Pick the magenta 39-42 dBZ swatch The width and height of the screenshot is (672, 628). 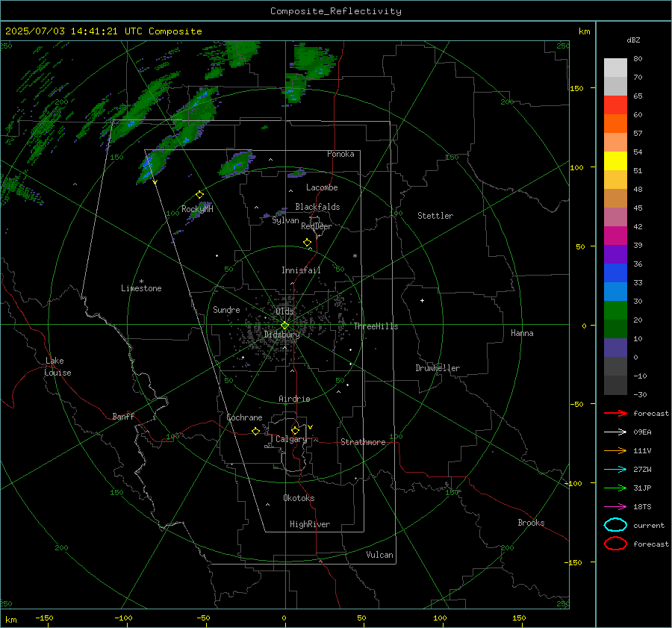[x=615, y=236]
